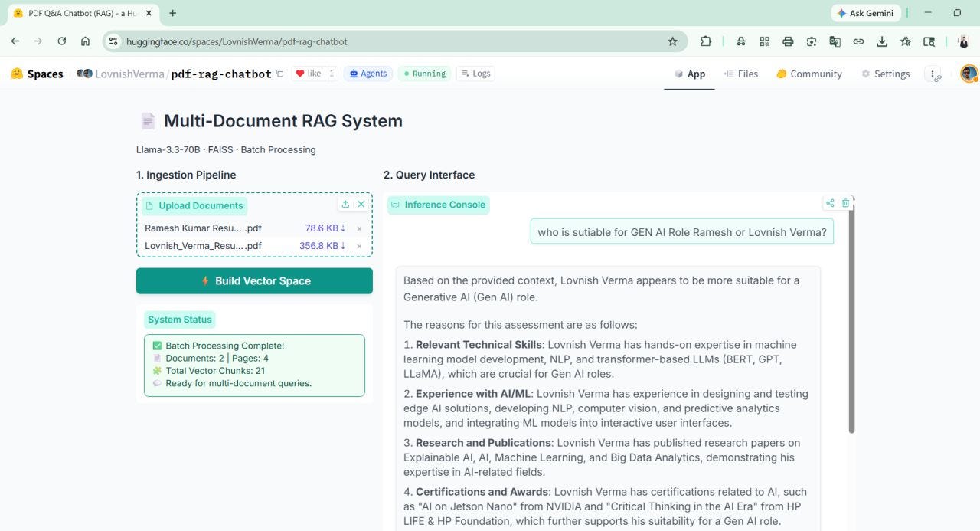This screenshot has width=980, height=531.
Task: Click the LovnishVerma owner link
Action: (x=129, y=74)
